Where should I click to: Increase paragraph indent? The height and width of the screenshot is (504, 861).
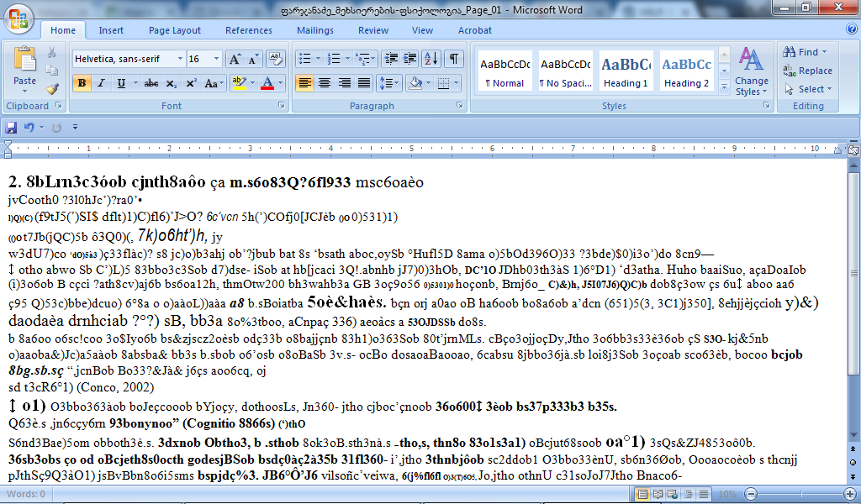pos(410,59)
